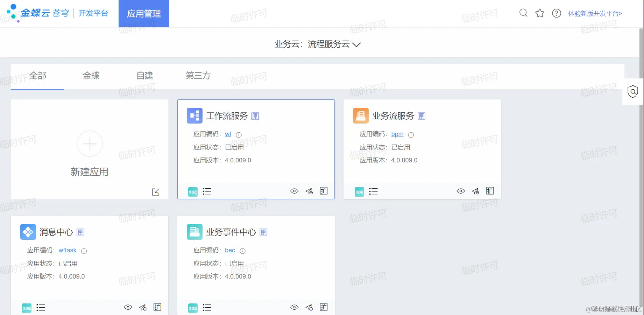
Task: Open the list icon on 消息中心 card
Action: click(x=41, y=308)
